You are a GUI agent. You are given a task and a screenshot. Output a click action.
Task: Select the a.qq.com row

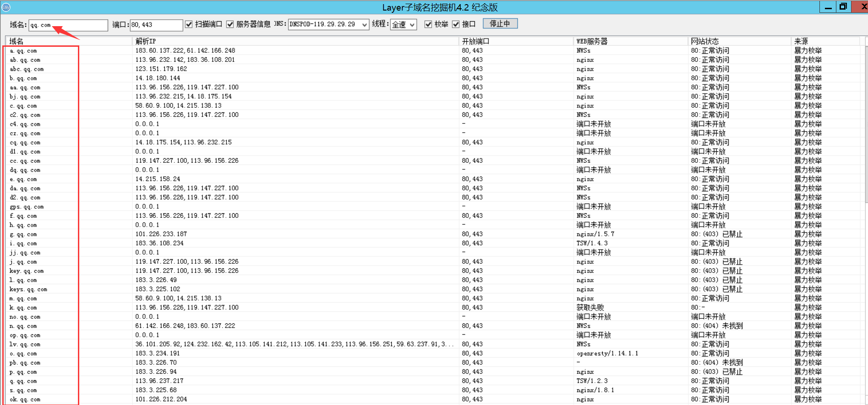[433, 50]
